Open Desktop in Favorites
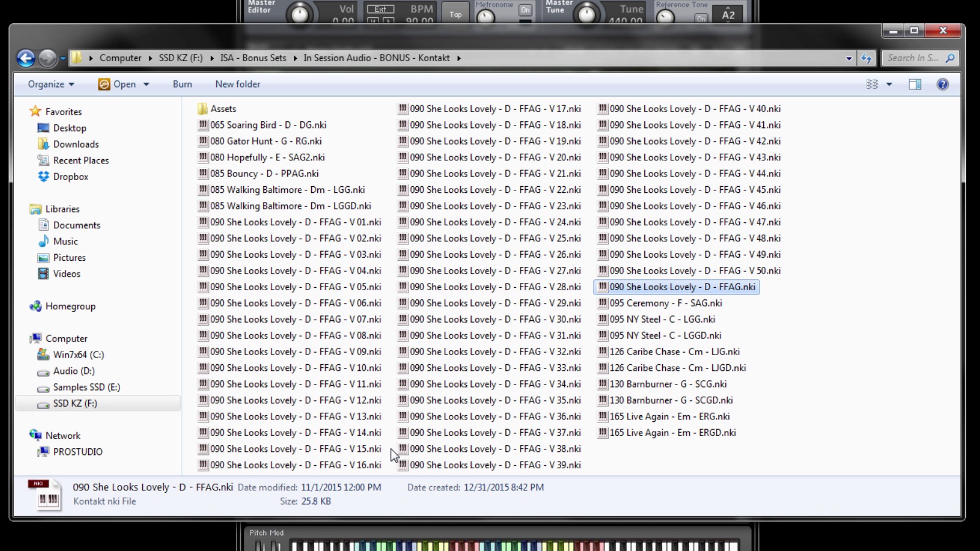Viewport: 980px width, 551px height. click(x=69, y=128)
